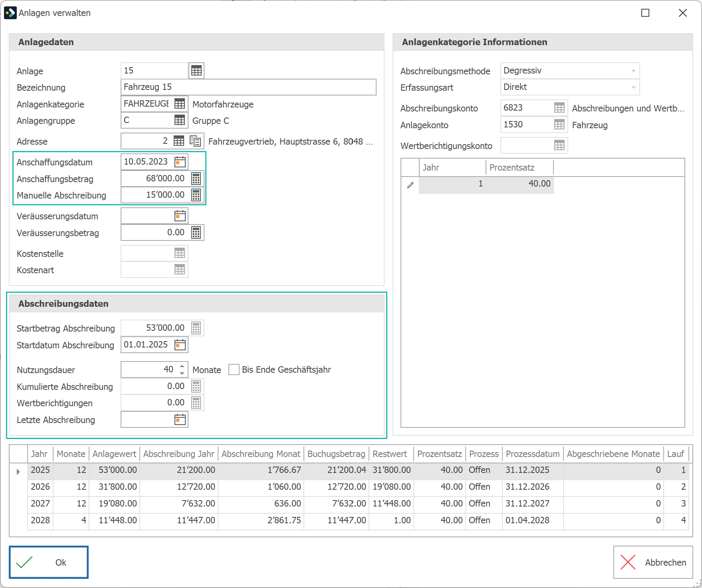Screen dimensions: 702x588
Task: Open calculator for Kumulierte Abschreibung
Action: (x=196, y=386)
